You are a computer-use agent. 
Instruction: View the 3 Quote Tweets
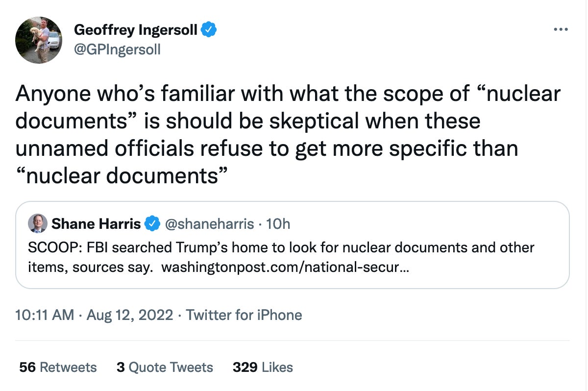(x=165, y=367)
